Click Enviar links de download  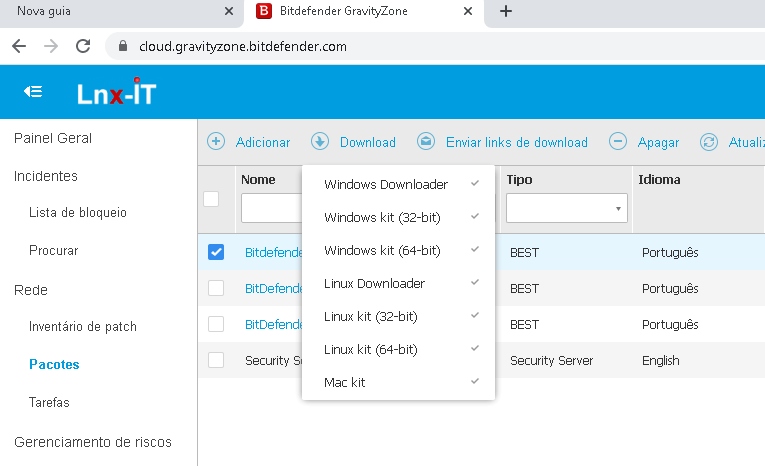517,142
